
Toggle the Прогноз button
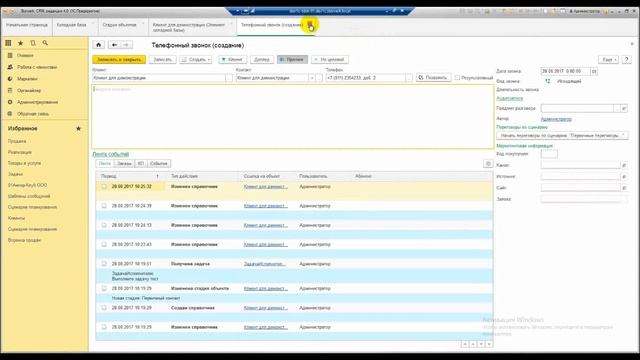(292, 60)
